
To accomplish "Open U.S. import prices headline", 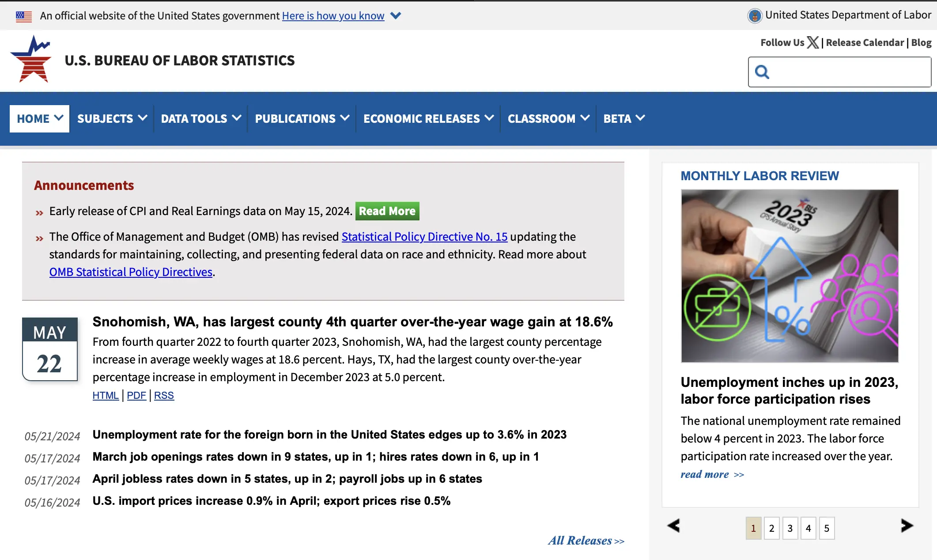I will pyautogui.click(x=272, y=501).
